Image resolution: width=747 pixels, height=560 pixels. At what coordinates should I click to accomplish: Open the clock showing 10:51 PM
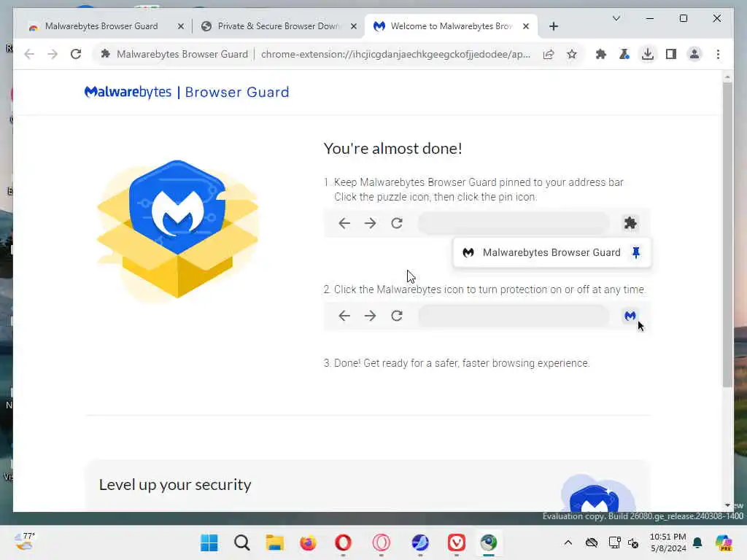click(x=668, y=542)
